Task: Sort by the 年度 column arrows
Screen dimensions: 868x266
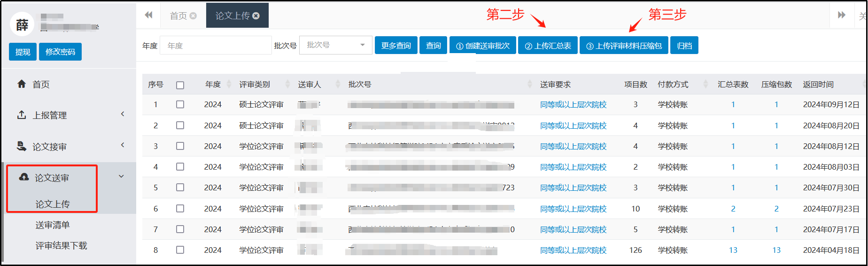Action: point(229,84)
